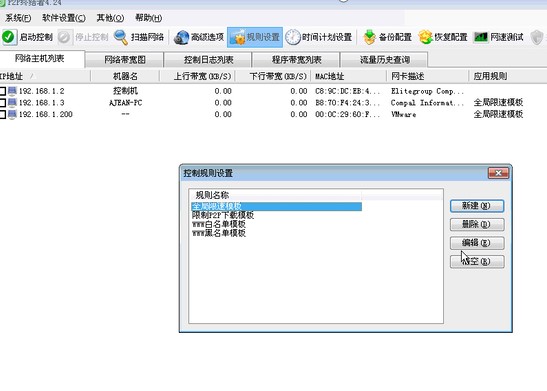
Task: Open the 系统(F) menu
Action: pos(18,18)
